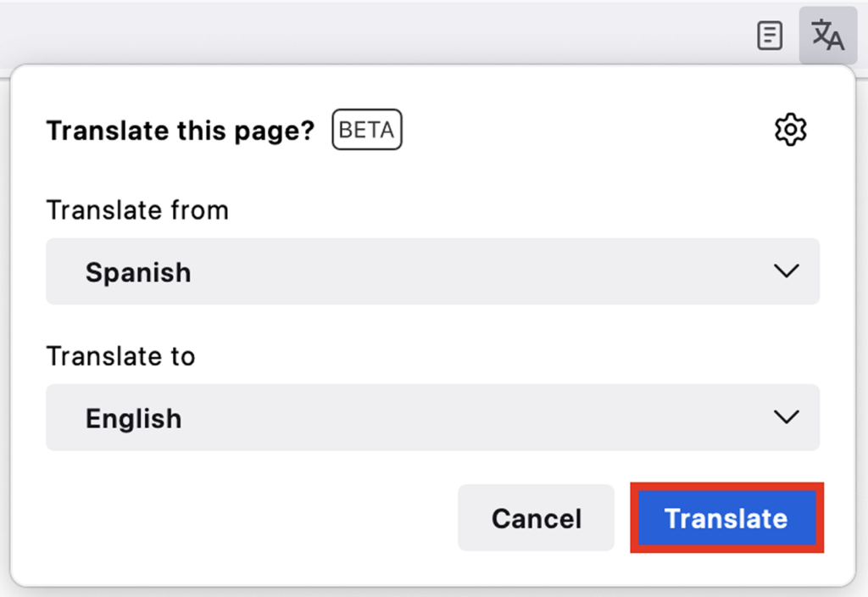Click the translate page icon in toolbar

click(x=827, y=36)
